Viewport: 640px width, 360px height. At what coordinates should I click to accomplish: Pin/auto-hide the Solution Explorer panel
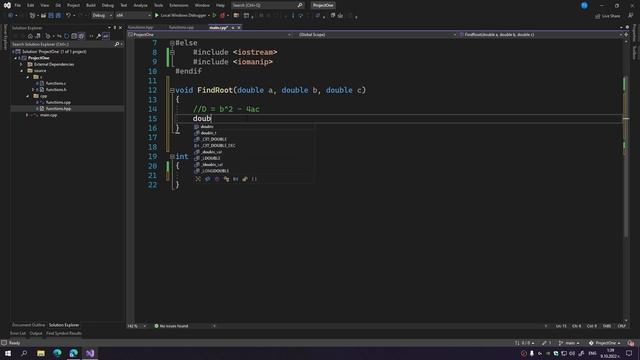coord(115,28)
